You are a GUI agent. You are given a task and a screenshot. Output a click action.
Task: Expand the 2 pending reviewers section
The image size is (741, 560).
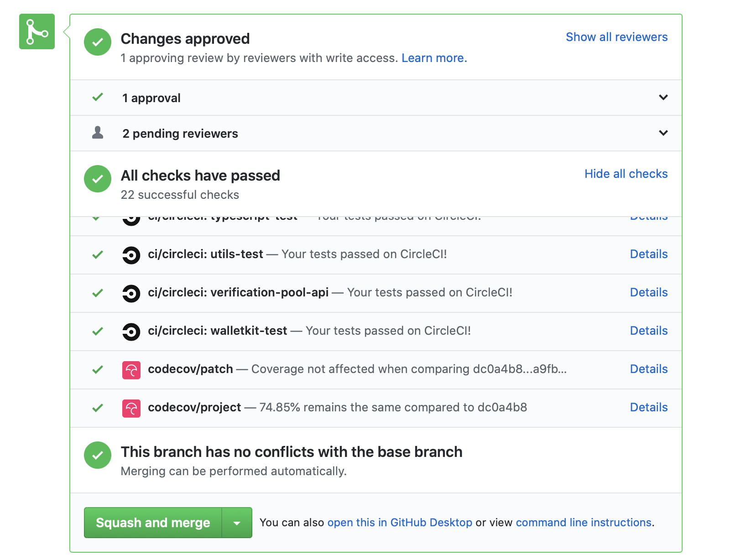pos(663,133)
